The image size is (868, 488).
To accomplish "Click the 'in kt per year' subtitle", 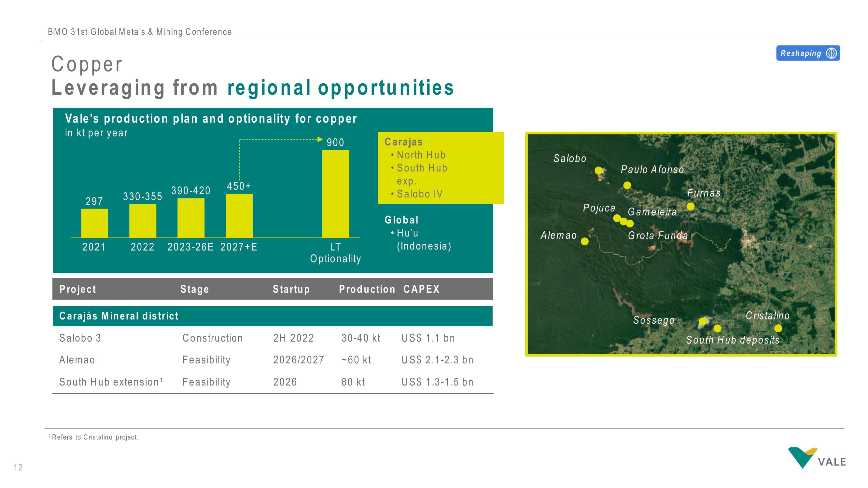I will pos(96,133).
